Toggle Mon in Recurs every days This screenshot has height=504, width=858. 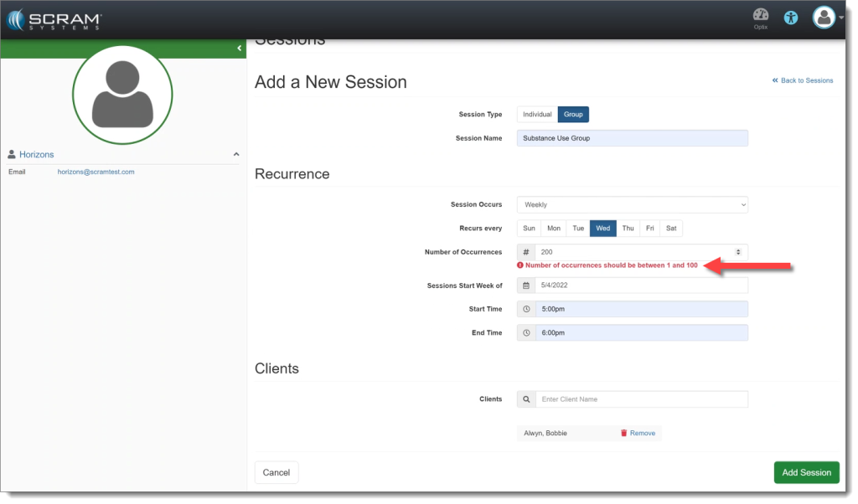coord(554,228)
